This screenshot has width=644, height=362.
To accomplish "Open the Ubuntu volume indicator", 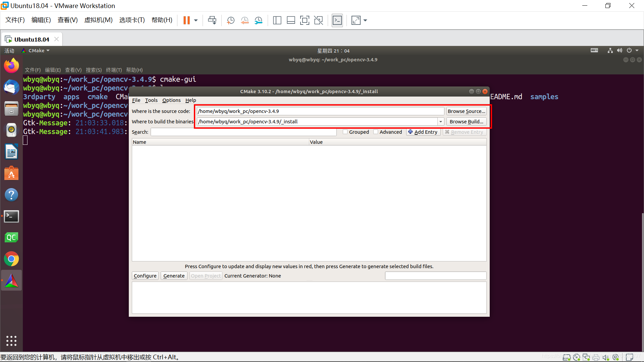I will (x=620, y=51).
